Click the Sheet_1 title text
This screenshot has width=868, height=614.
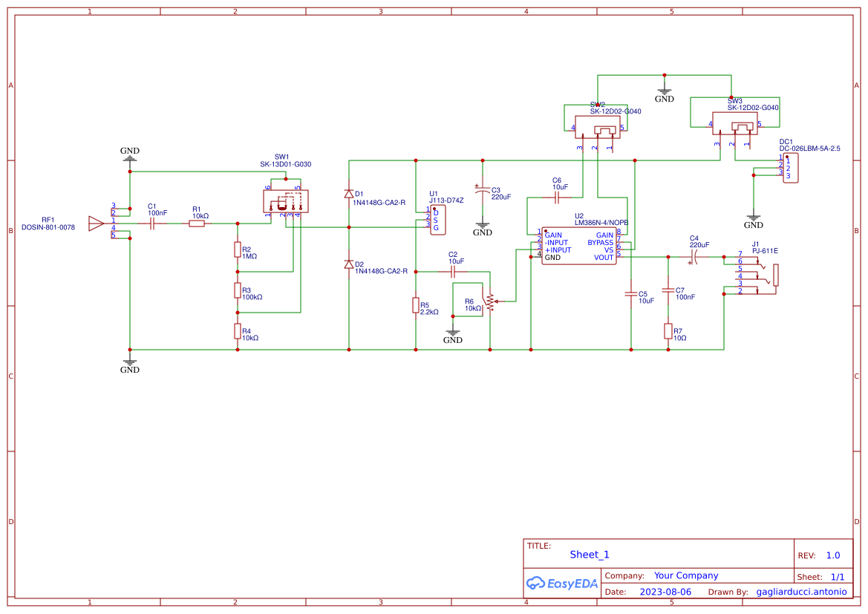point(590,555)
